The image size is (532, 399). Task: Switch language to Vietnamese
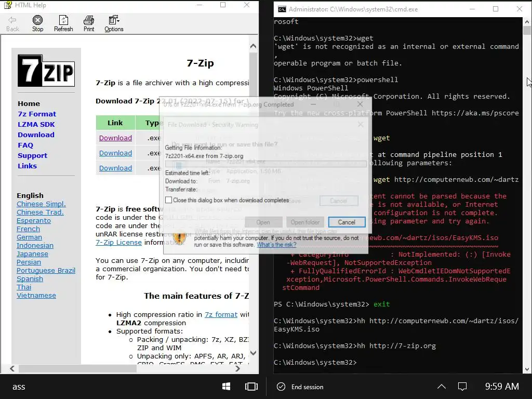[36, 296]
